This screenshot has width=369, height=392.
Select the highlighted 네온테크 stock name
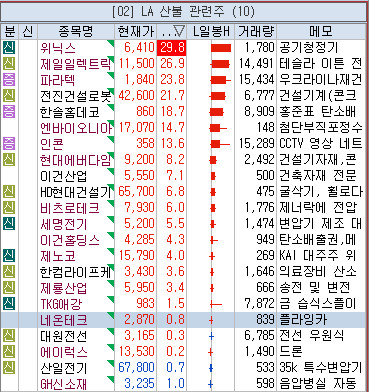click(x=63, y=320)
